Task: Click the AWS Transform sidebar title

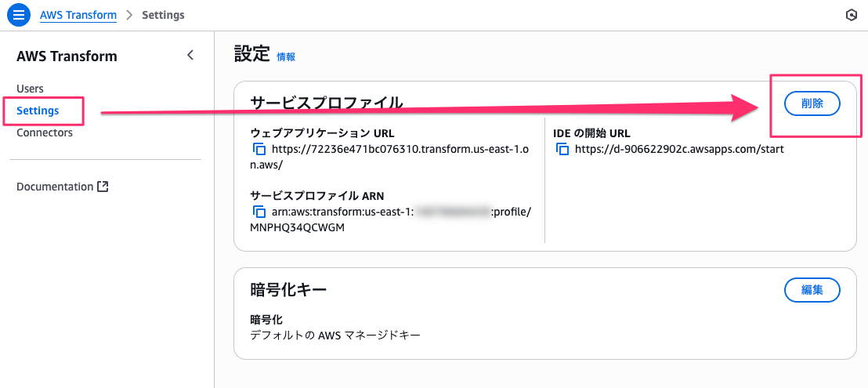Action: click(x=67, y=56)
